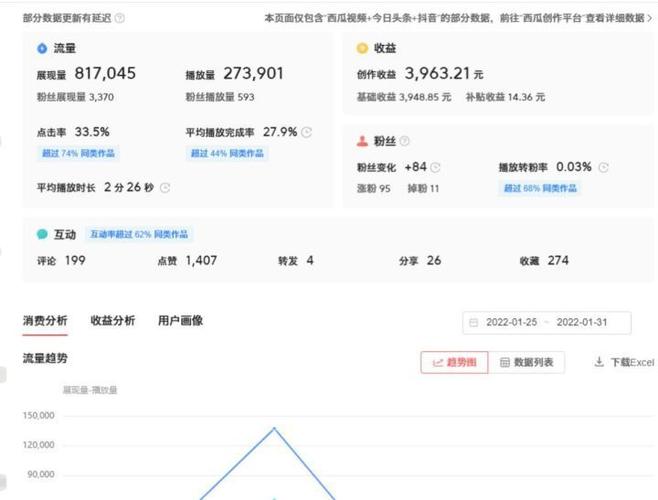Click the 点赞 count 1,407
Screen dimensions: 658x500
pyautogui.click(x=201, y=260)
